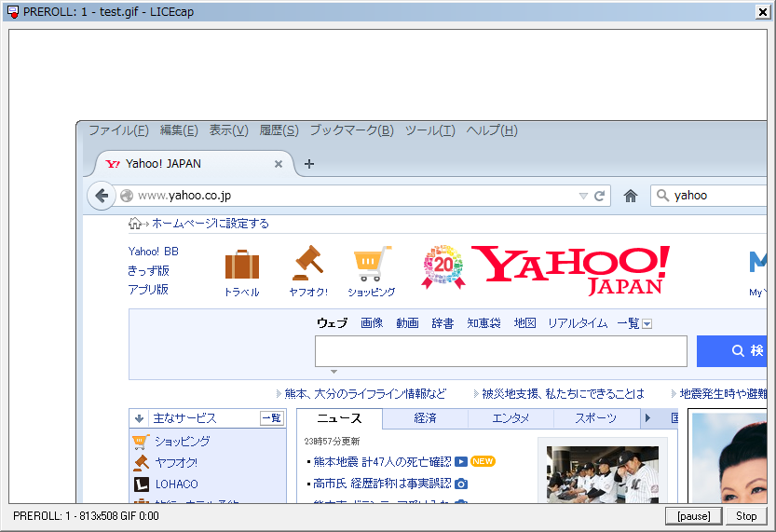Click the 一覧 button beside 主なサービス
Image resolution: width=776 pixels, height=532 pixels.
(272, 418)
